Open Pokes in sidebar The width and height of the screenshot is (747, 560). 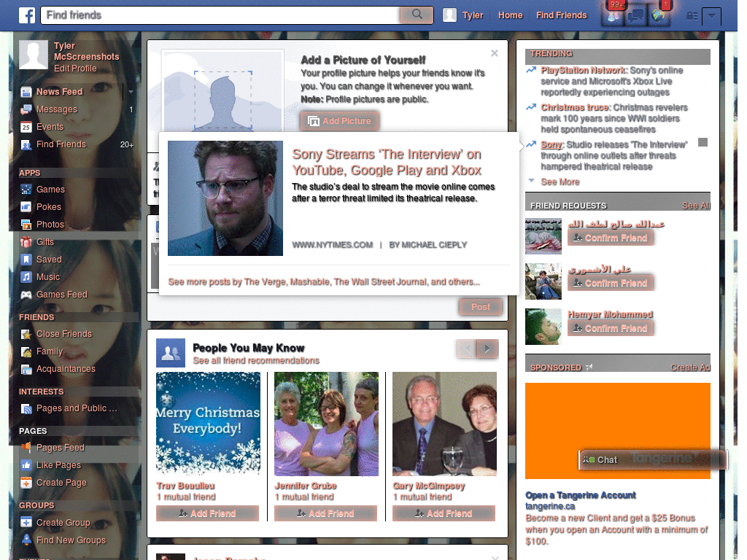pos(49,207)
